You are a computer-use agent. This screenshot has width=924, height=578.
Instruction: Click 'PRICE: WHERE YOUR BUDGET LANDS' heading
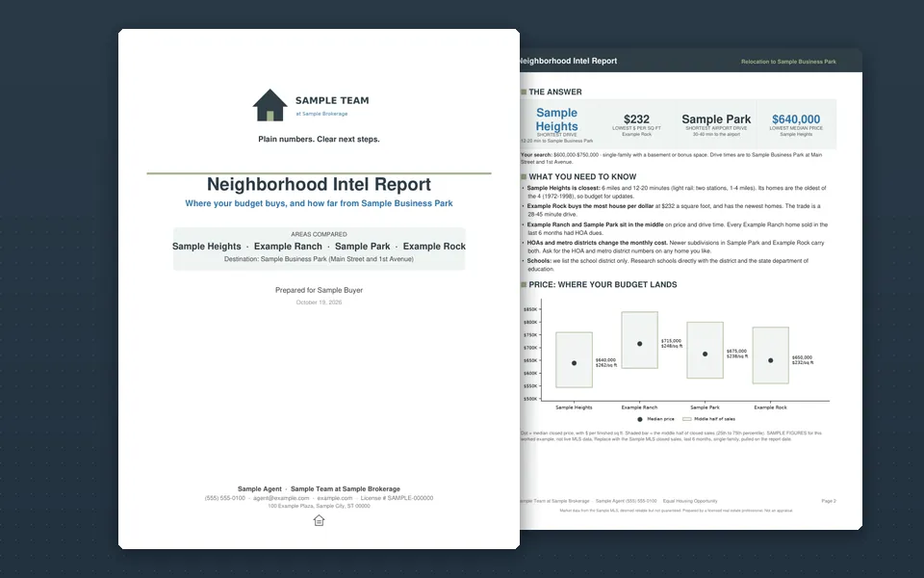tap(603, 285)
